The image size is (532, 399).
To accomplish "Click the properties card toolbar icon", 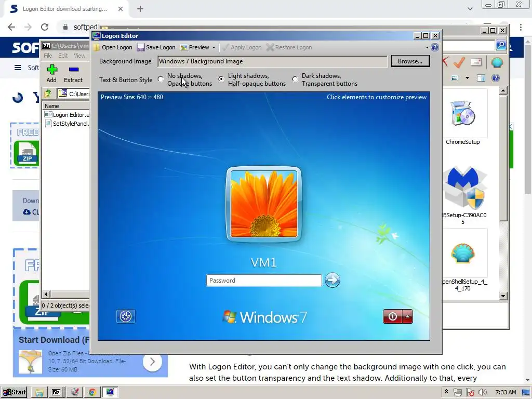I will [x=476, y=62].
